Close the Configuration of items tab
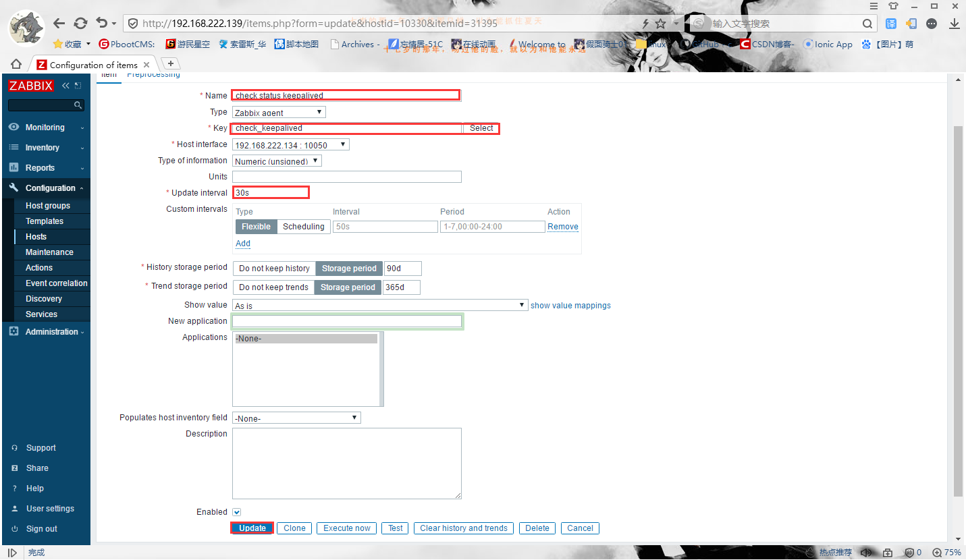The image size is (966, 560). click(146, 65)
